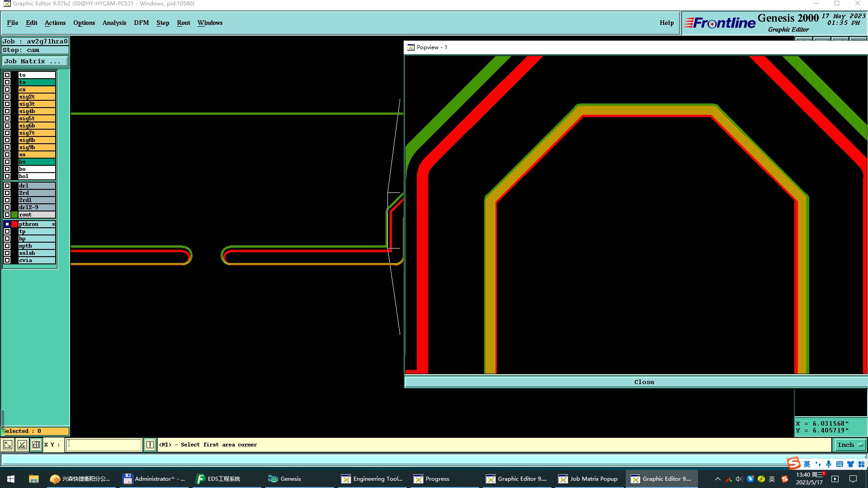This screenshot has width=868, height=488.
Task: Open the Job Matrix ... selector
Action: click(35, 61)
